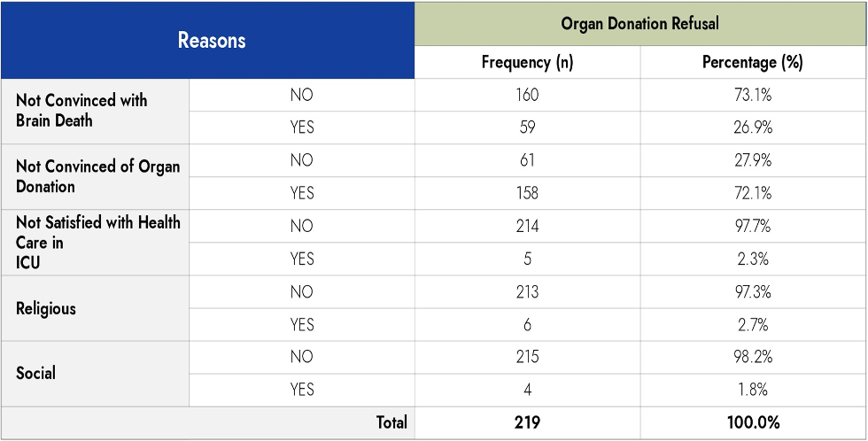This screenshot has width=868, height=441.
Task: Select the 73.1% percentage cell
Action: (752, 96)
